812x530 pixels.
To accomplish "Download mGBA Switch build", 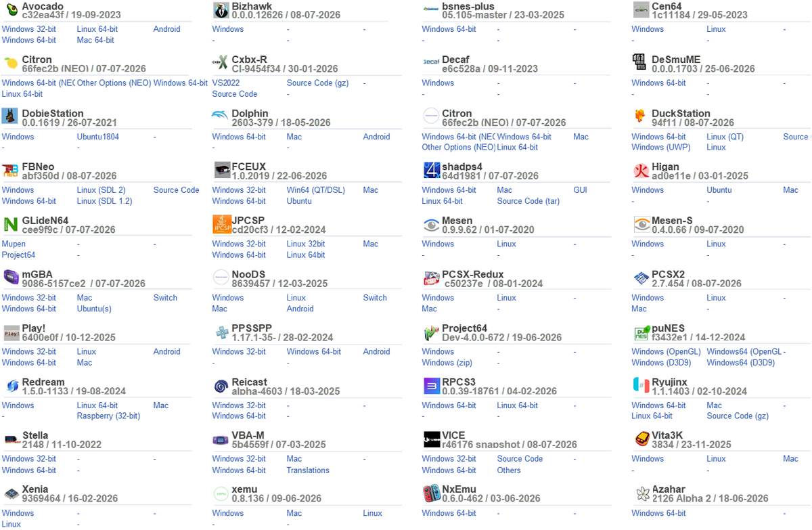I will (165, 298).
